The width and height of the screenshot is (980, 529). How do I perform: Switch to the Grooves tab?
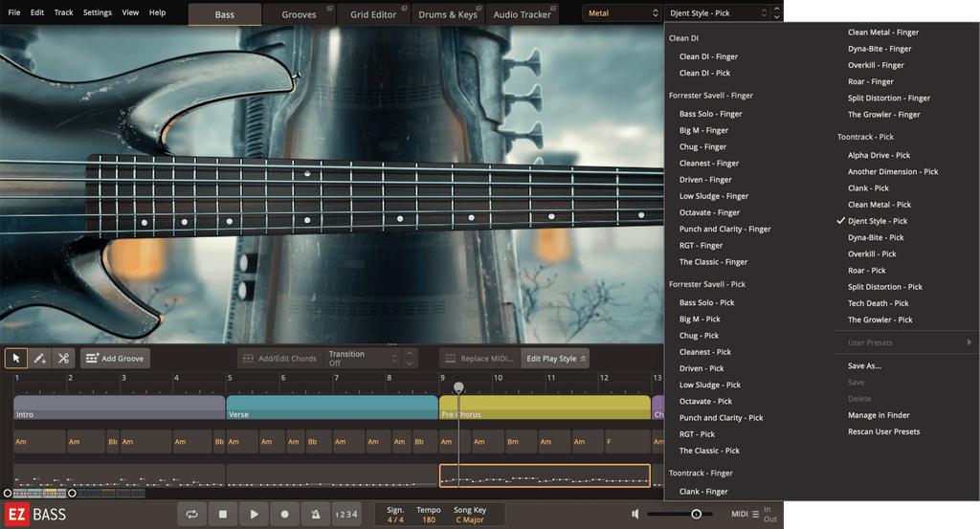click(299, 14)
